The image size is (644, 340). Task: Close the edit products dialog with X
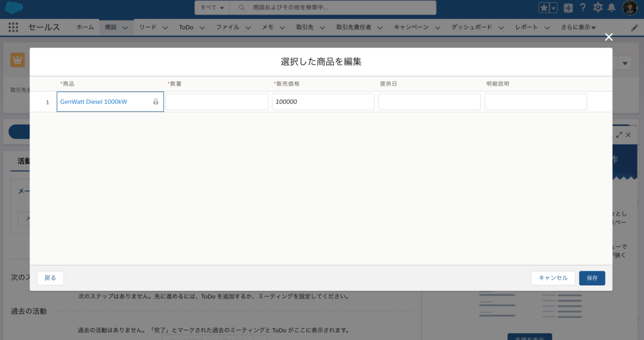pos(609,37)
